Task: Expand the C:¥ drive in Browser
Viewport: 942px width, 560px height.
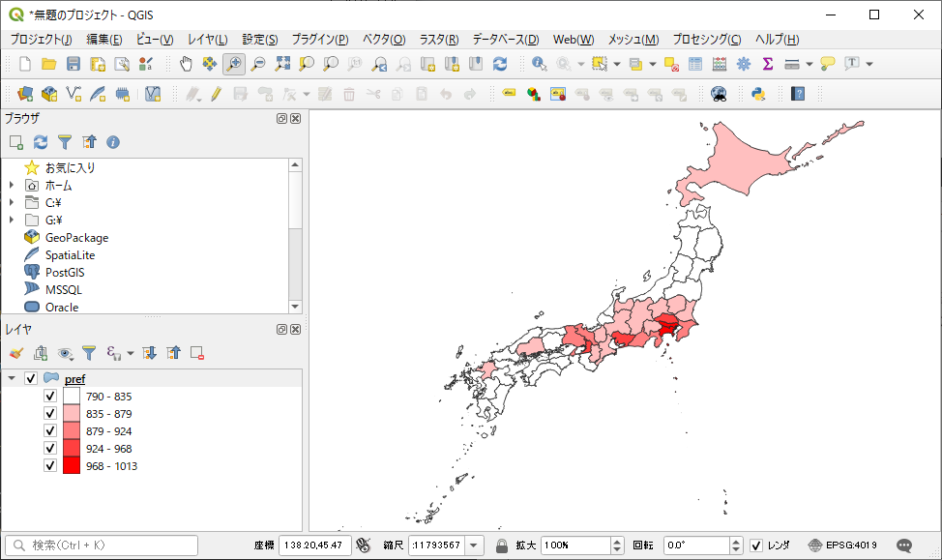Action: pyautogui.click(x=12, y=202)
